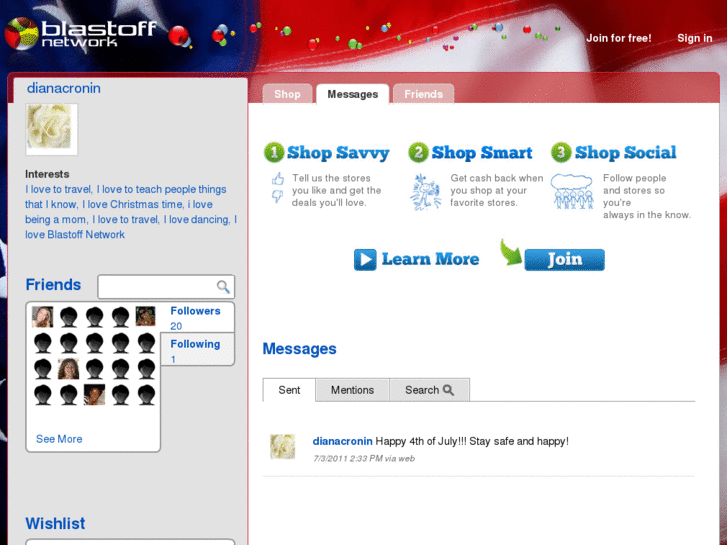This screenshot has width=727, height=545.
Task: Open follower photo in fourth row
Action: click(x=94, y=395)
